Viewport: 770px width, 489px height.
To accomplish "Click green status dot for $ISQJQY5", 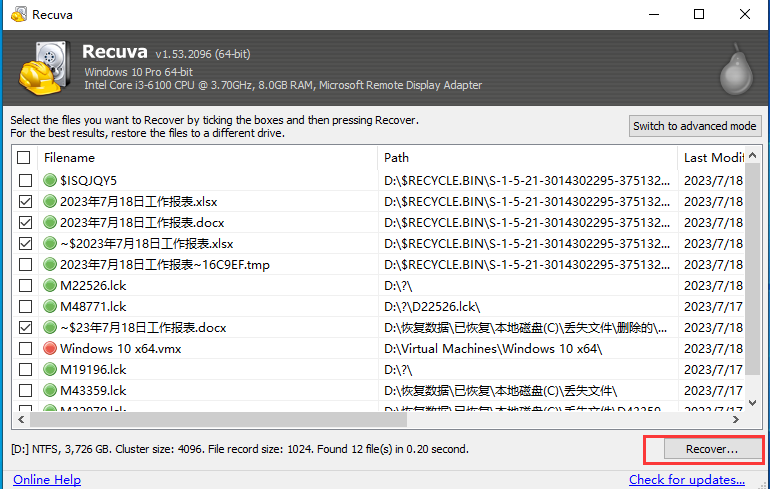I will 50,180.
